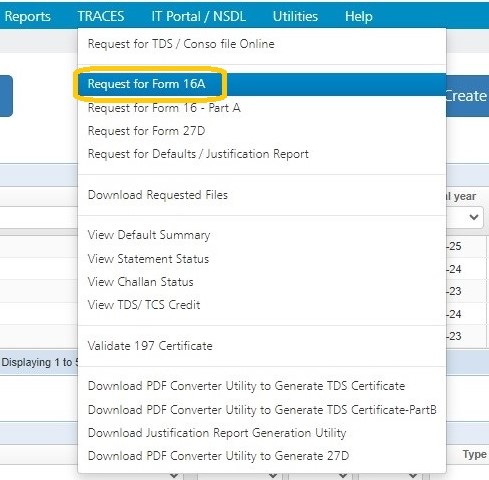Open IT Portal / NSDL menu
The width and height of the screenshot is (489, 480).
point(199,16)
